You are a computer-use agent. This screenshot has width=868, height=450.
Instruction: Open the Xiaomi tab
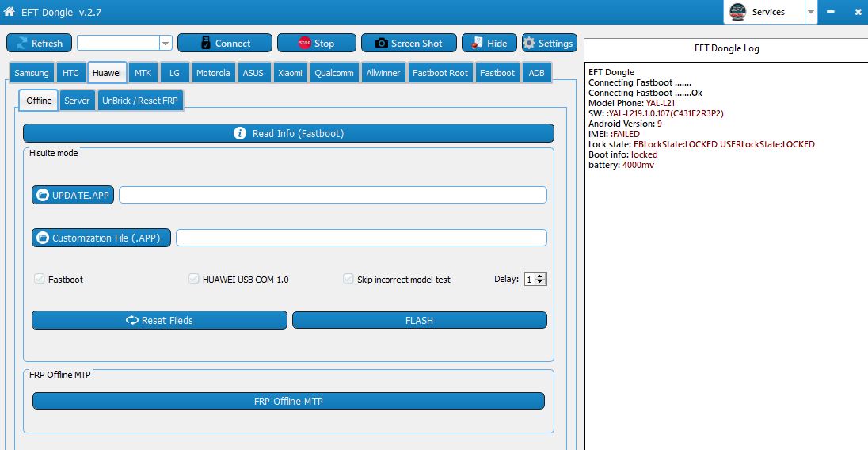[290, 73]
